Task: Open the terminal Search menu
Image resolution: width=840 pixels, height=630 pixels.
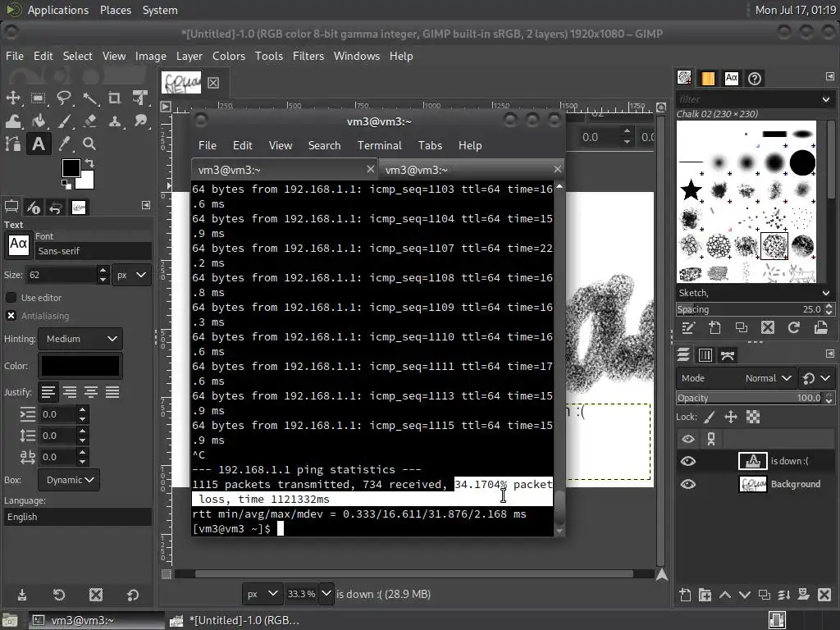Action: pos(324,145)
